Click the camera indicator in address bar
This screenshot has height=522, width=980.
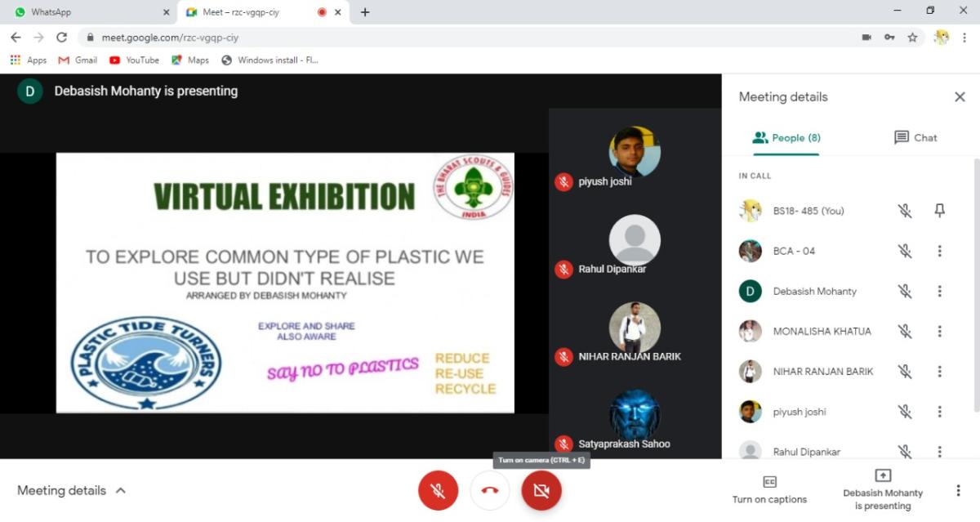[x=866, y=38]
